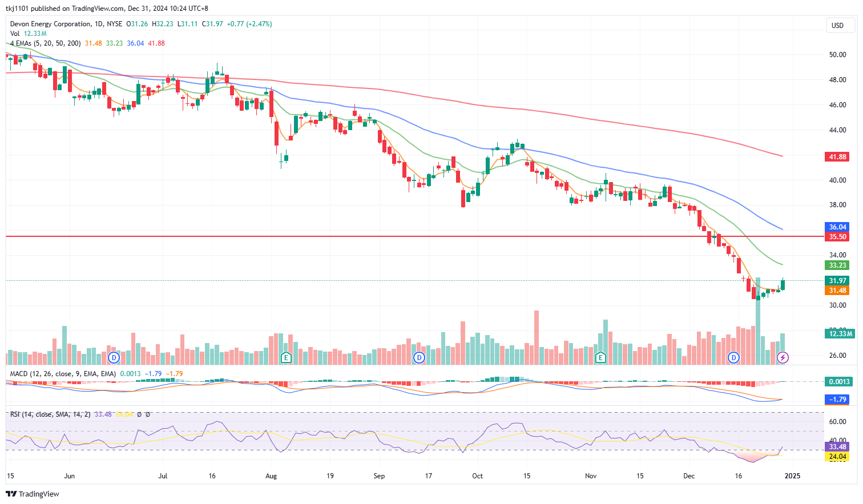Click the August earnings E marker
The image size is (863, 504).
[286, 358]
